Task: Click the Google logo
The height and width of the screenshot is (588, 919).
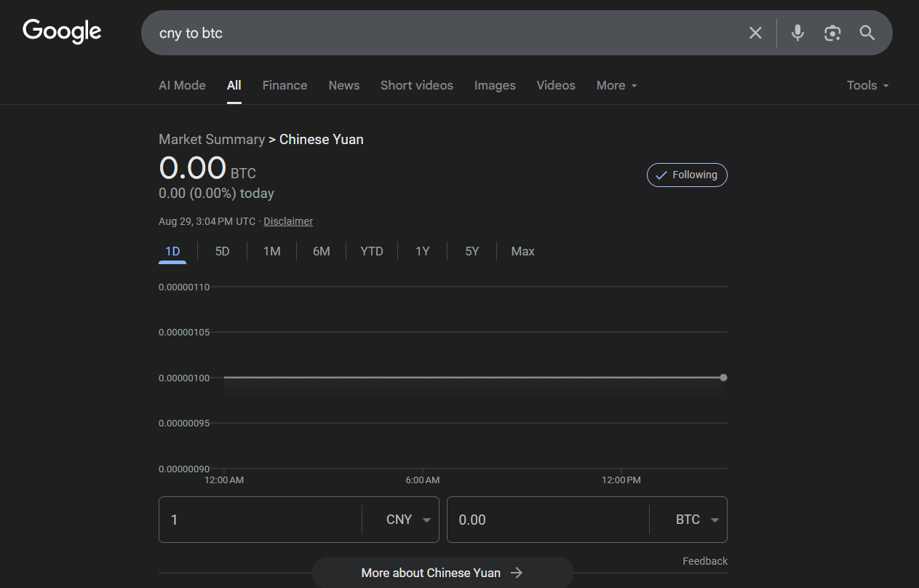Action: point(62,32)
